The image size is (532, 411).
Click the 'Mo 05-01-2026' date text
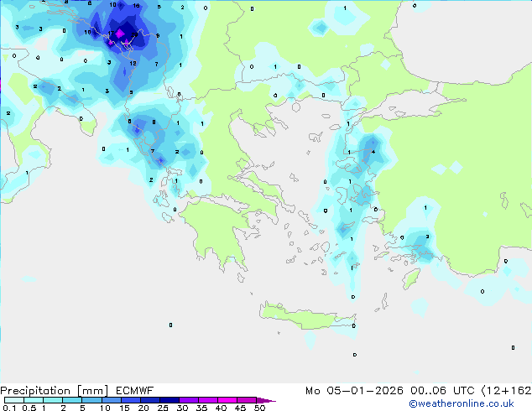coord(354,391)
